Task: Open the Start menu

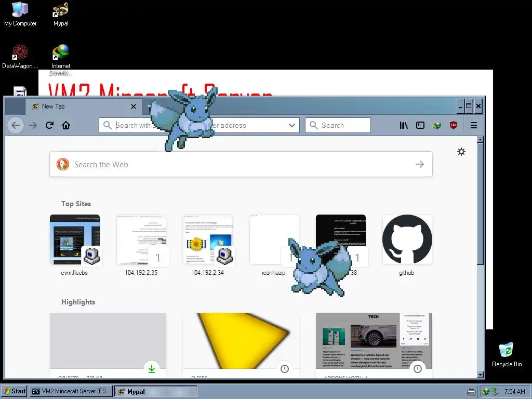Action: [x=14, y=391]
